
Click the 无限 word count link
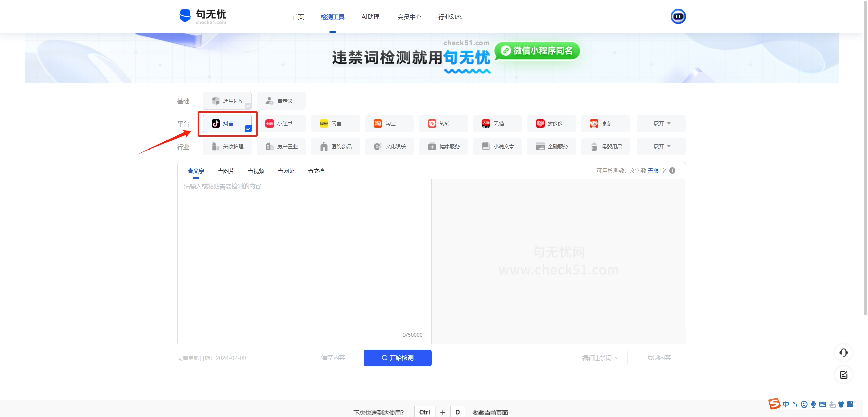pyautogui.click(x=653, y=171)
